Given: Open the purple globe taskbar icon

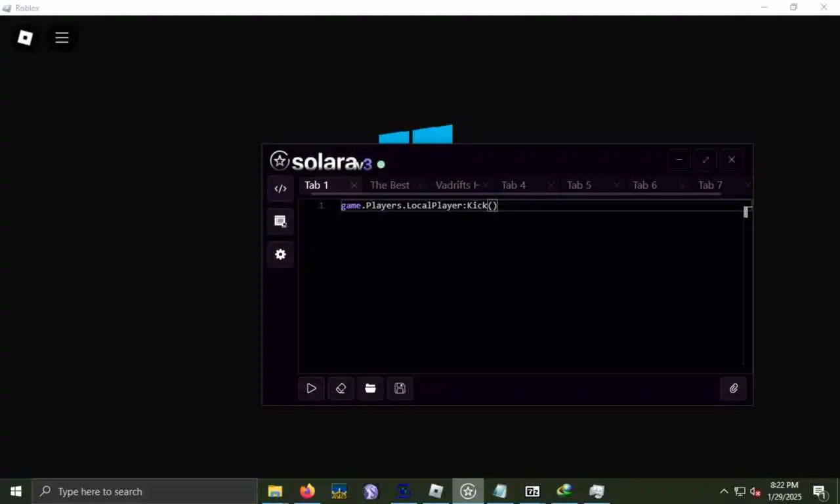Looking at the screenshot, I should [x=371, y=491].
